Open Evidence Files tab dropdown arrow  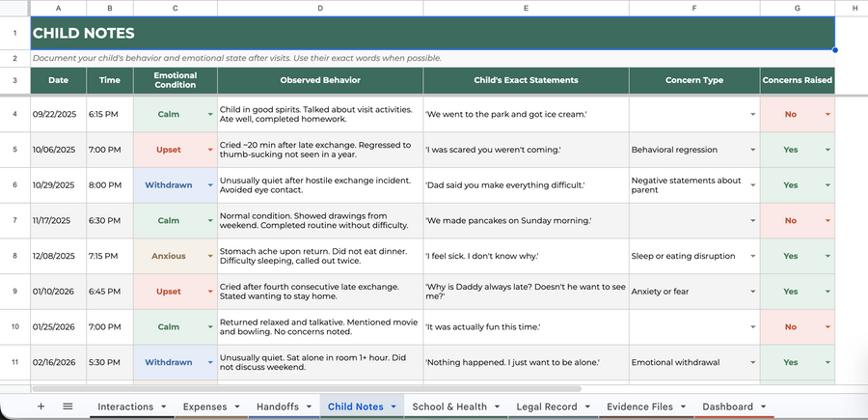click(683, 406)
